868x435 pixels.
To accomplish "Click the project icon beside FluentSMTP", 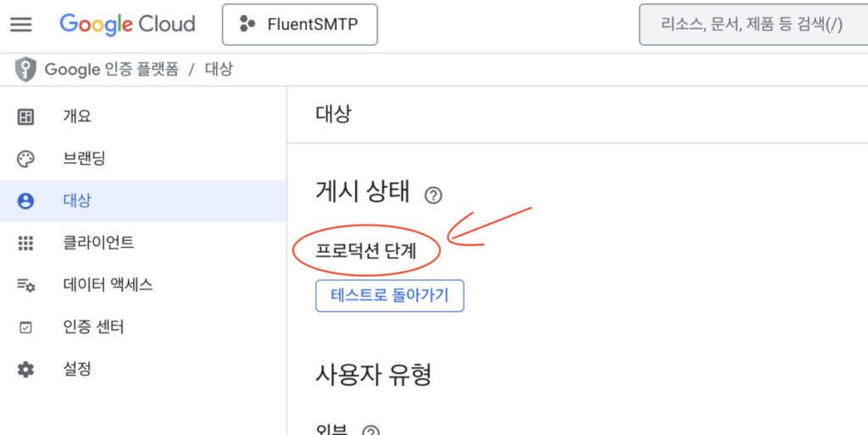I will (x=247, y=25).
